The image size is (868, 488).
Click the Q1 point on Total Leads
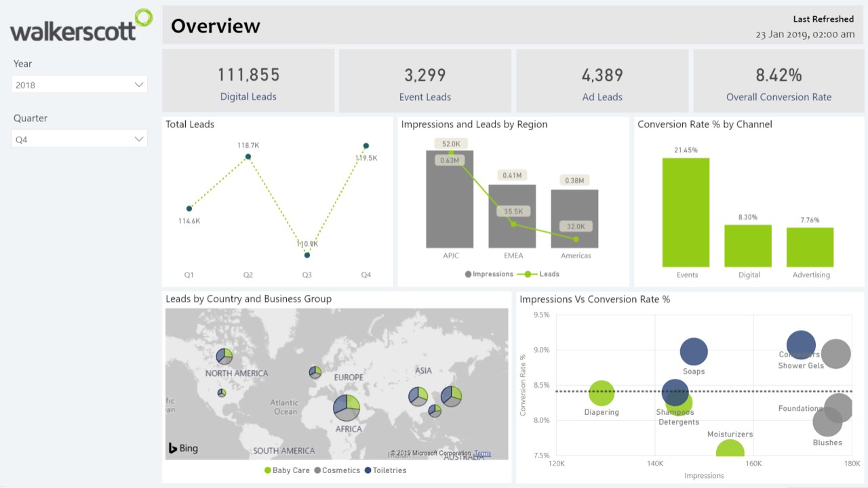coord(189,208)
